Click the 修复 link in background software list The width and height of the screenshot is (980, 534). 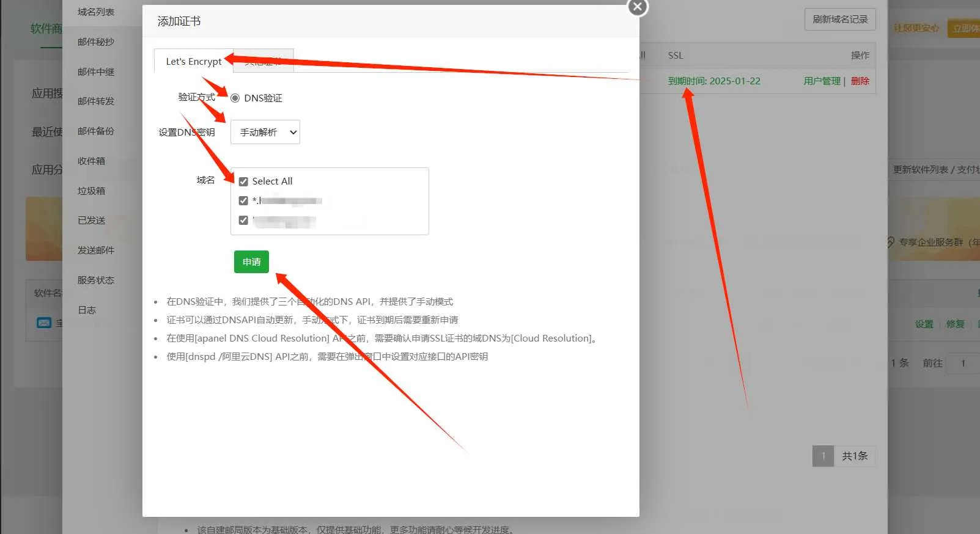[x=955, y=324]
